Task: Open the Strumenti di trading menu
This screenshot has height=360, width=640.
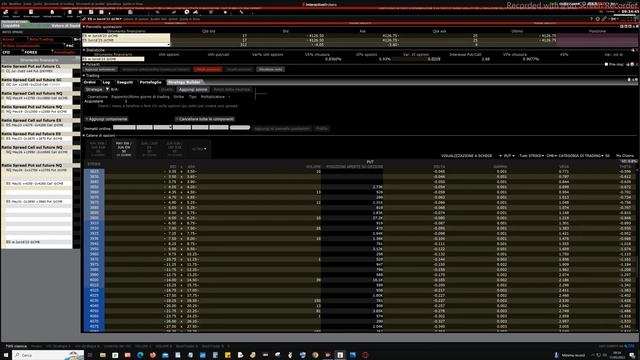Action: 59,4
